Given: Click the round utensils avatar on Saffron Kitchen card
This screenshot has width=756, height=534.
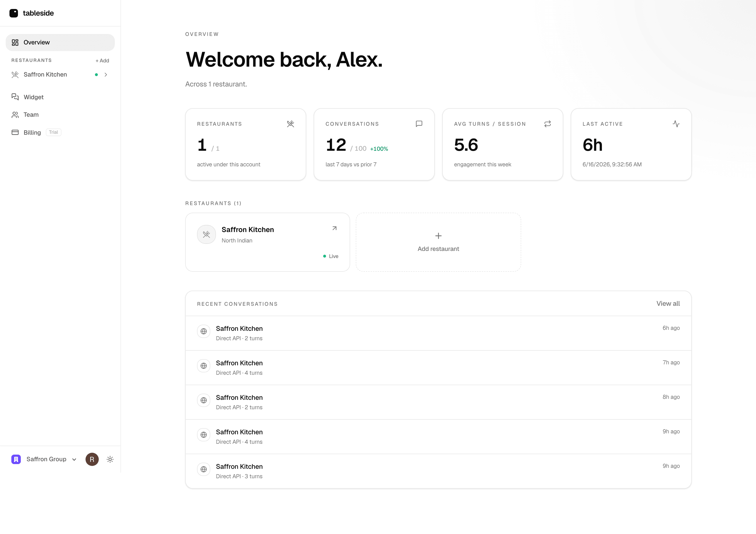Looking at the screenshot, I should pyautogui.click(x=206, y=234).
